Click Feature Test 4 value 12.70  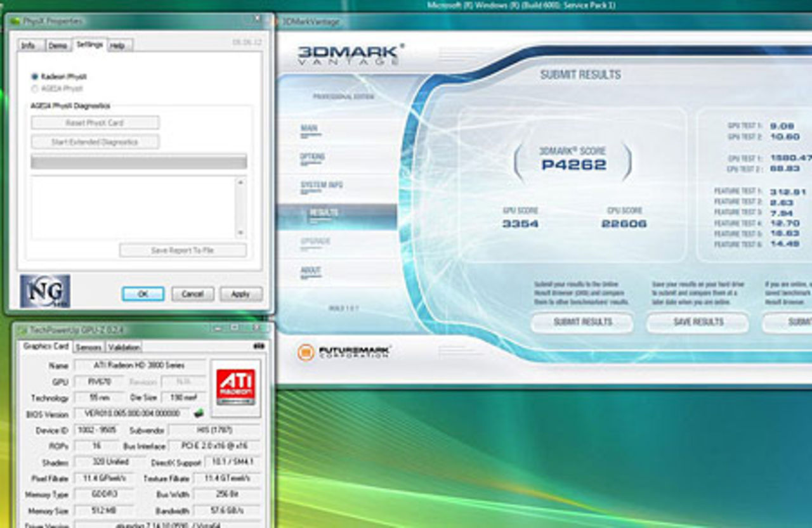tap(784, 223)
